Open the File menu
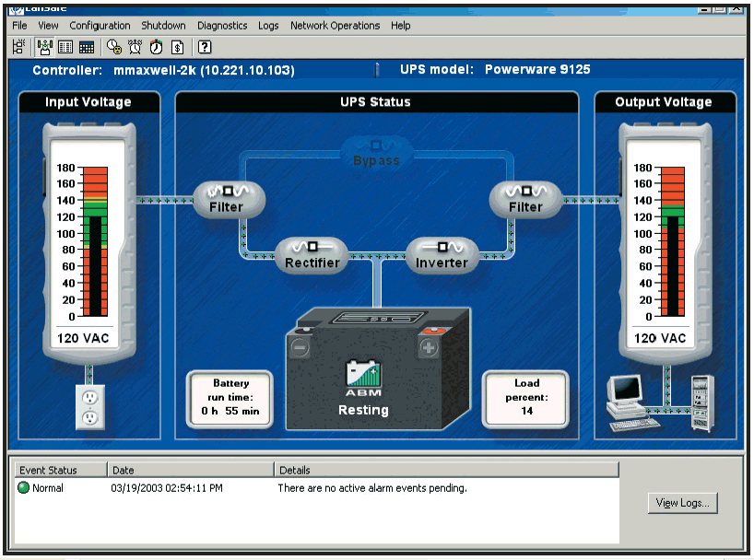754x560 pixels. pyautogui.click(x=19, y=26)
